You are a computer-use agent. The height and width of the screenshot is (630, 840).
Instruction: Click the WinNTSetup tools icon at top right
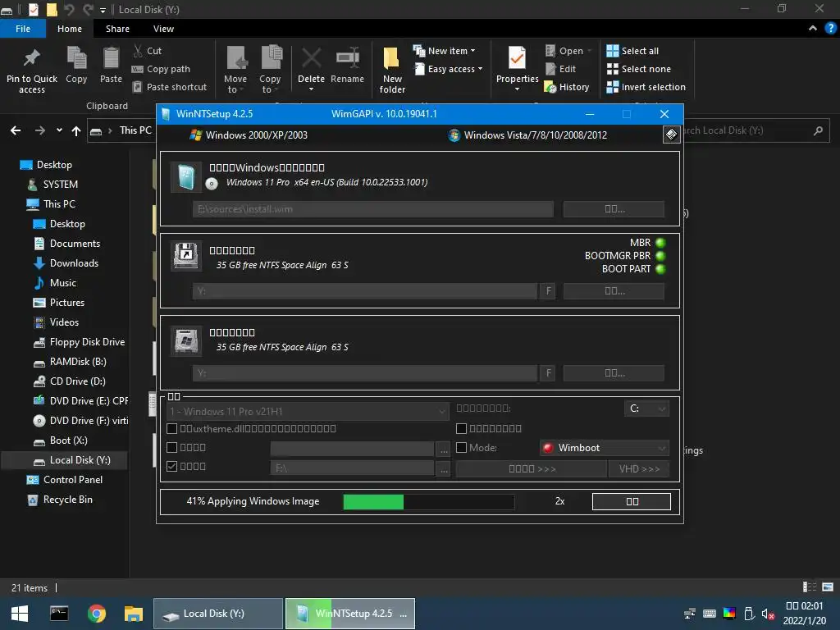[x=671, y=135]
